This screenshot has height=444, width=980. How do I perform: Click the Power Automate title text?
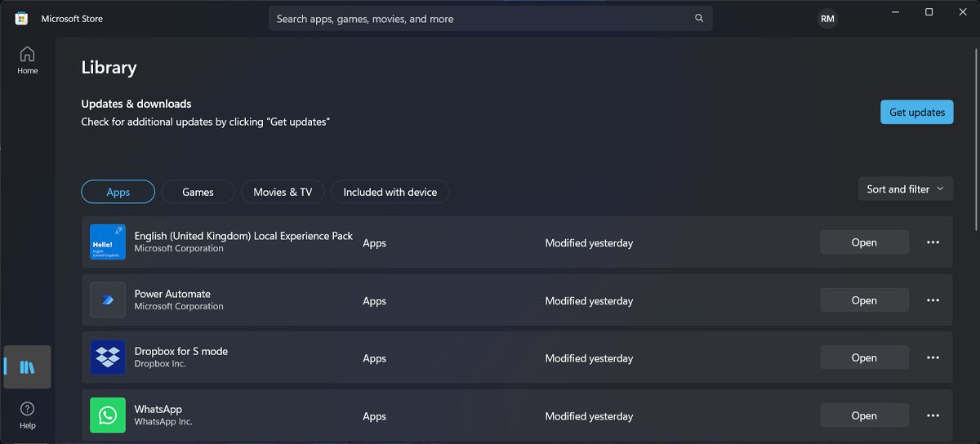click(172, 294)
